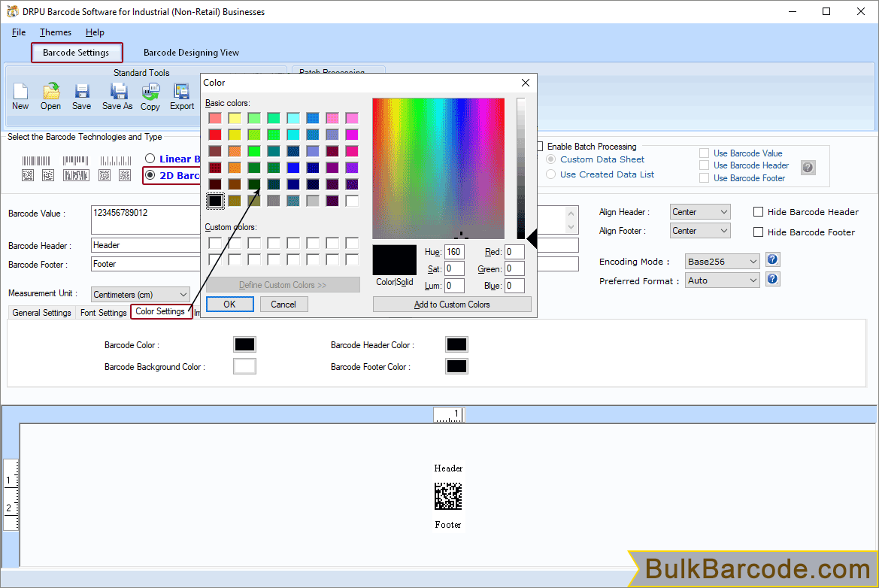Click the Barcode Header Color swatch
Screen dimensions: 879x588
[456, 344]
